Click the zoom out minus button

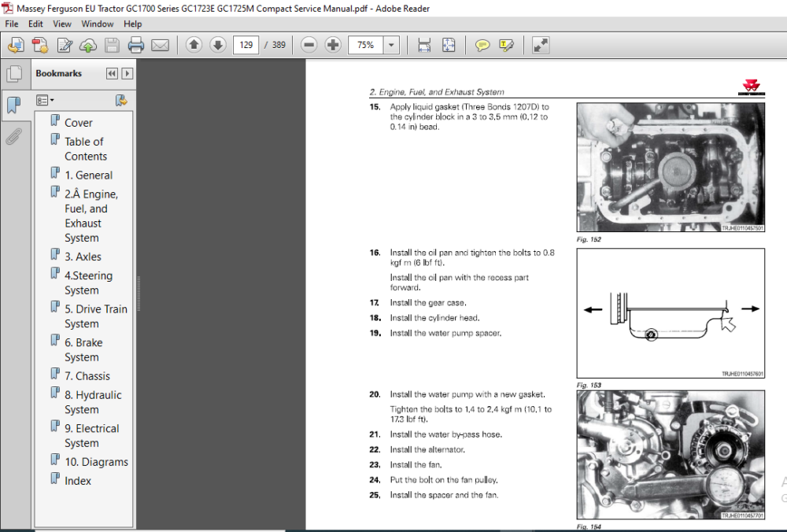click(x=309, y=45)
